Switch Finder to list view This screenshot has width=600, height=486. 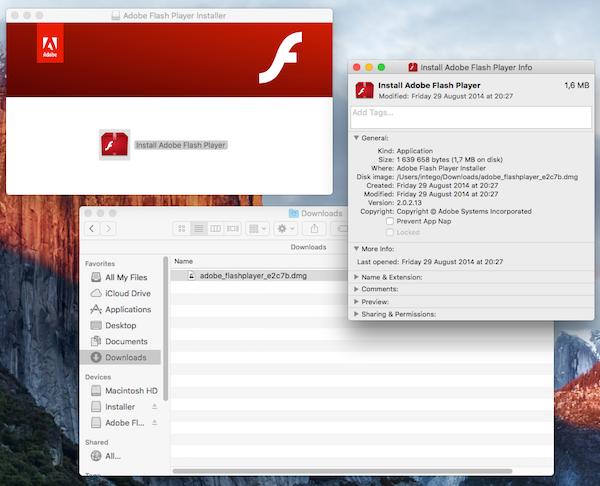198,229
